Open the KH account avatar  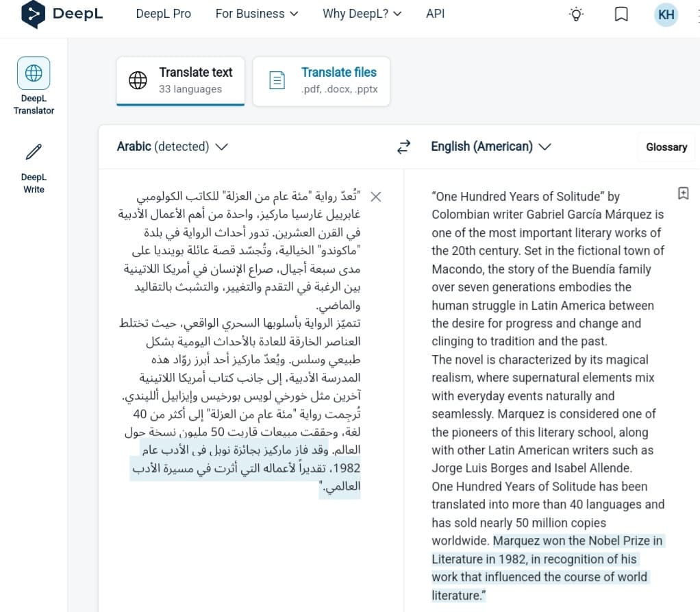coord(665,14)
